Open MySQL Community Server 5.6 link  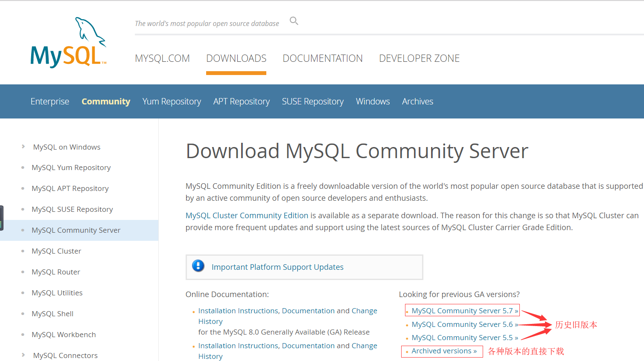465,324
